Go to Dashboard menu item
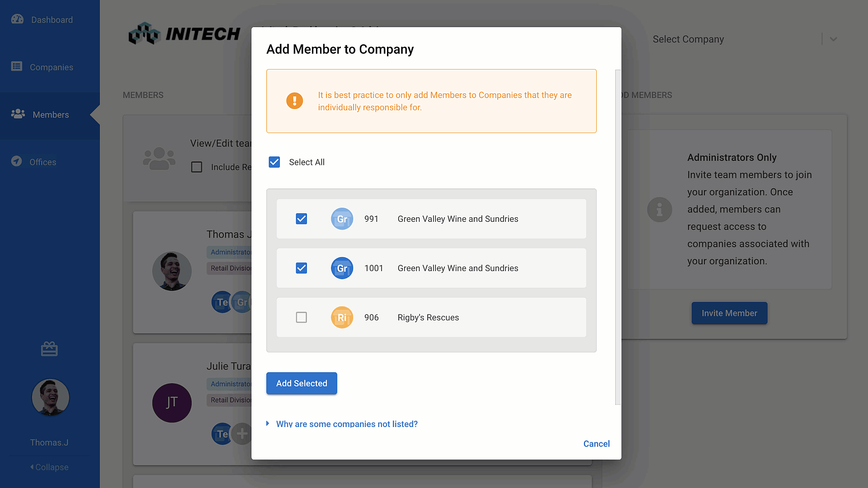The width and height of the screenshot is (868, 488). tap(50, 19)
